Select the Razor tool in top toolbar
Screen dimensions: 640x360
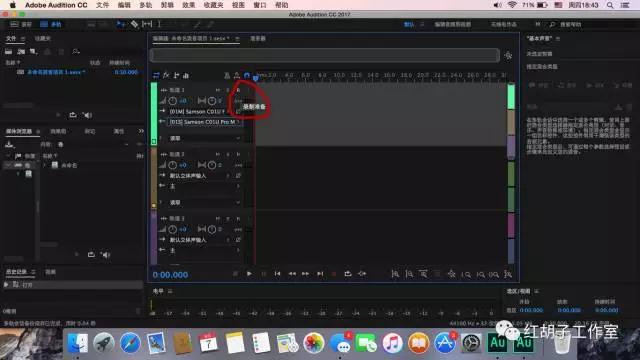point(134,24)
